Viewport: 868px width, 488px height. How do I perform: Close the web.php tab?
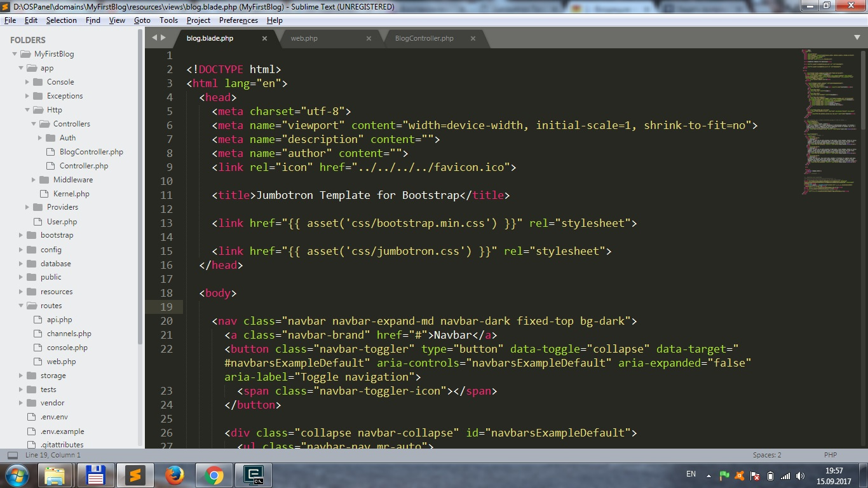click(369, 38)
